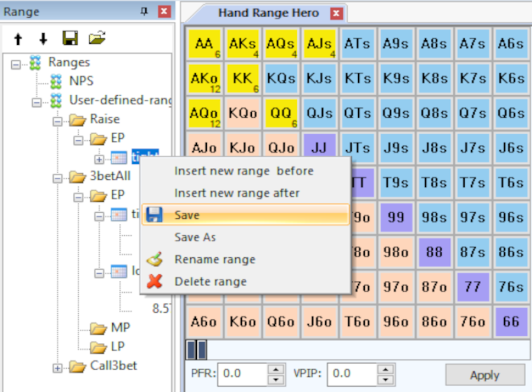Screen dimensions: 532x392
Task: Toggle the KQs hand cell
Action: (280, 79)
